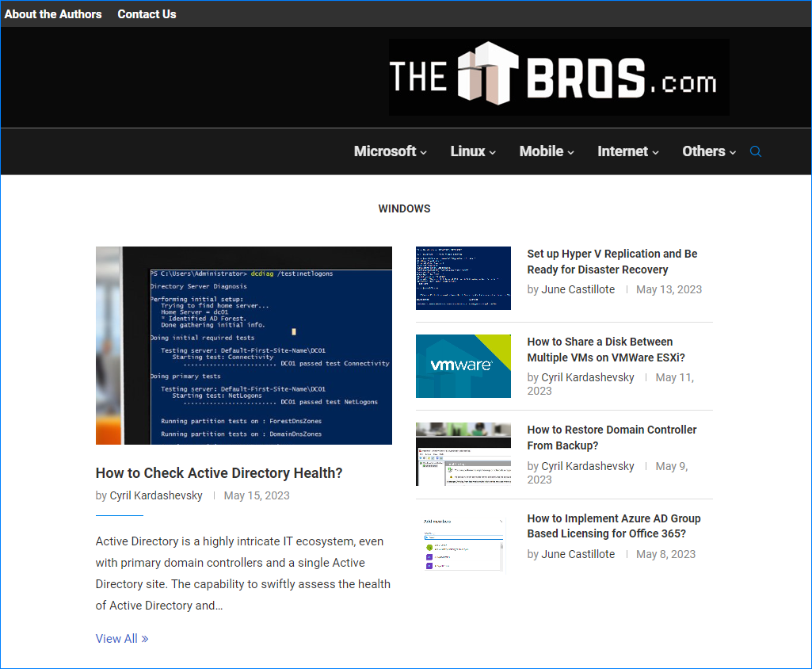The height and width of the screenshot is (669, 812).
Task: Open TheITBros.com logo homepage
Action: [x=558, y=77]
